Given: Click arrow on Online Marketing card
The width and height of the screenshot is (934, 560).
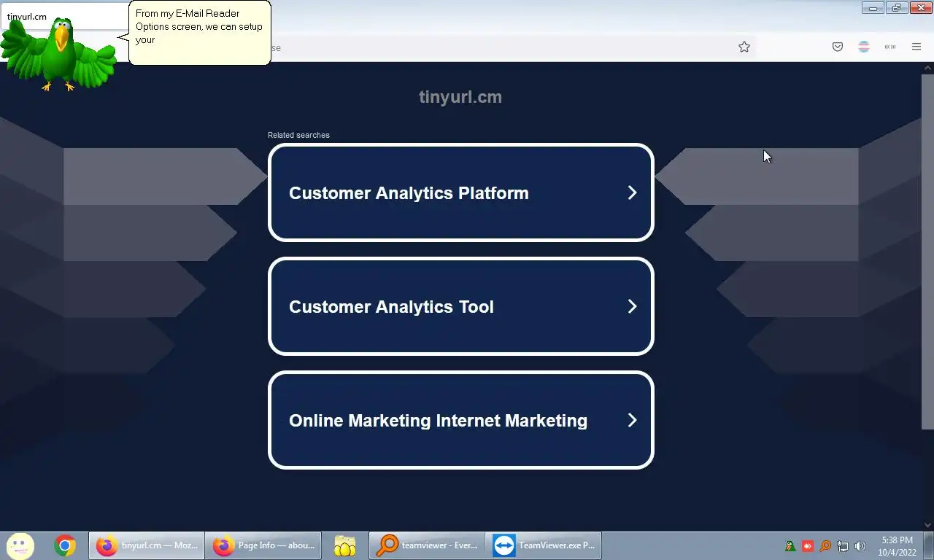Looking at the screenshot, I should [632, 420].
